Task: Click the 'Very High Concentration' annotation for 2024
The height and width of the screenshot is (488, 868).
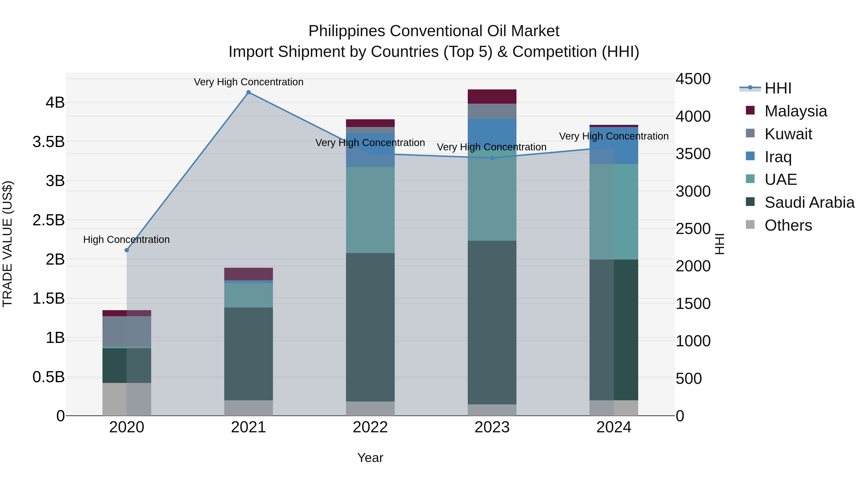Action: point(614,136)
